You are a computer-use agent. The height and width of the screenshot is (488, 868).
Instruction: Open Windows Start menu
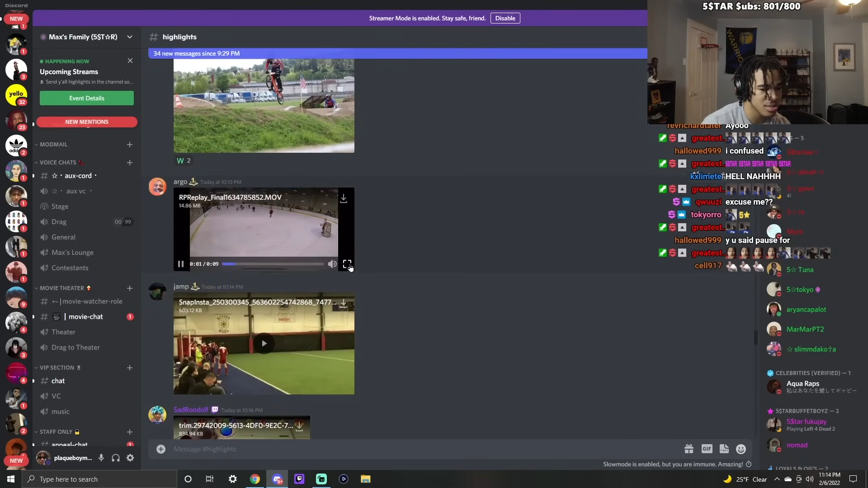(x=11, y=479)
